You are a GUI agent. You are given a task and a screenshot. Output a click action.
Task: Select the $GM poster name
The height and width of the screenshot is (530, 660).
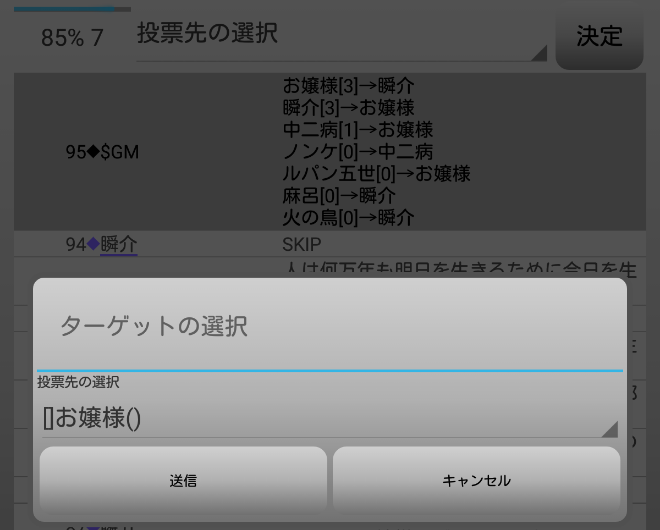click(x=120, y=152)
